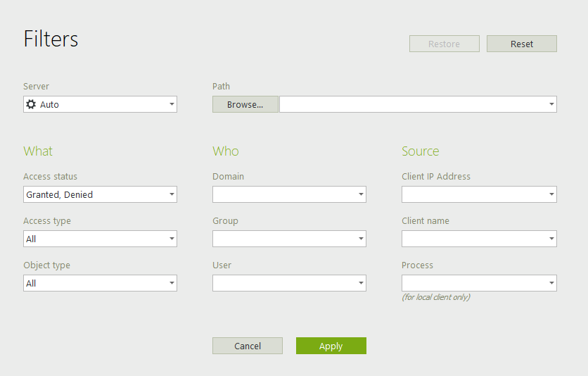Click inside the Path input field
The image size is (588, 376).
[414, 104]
